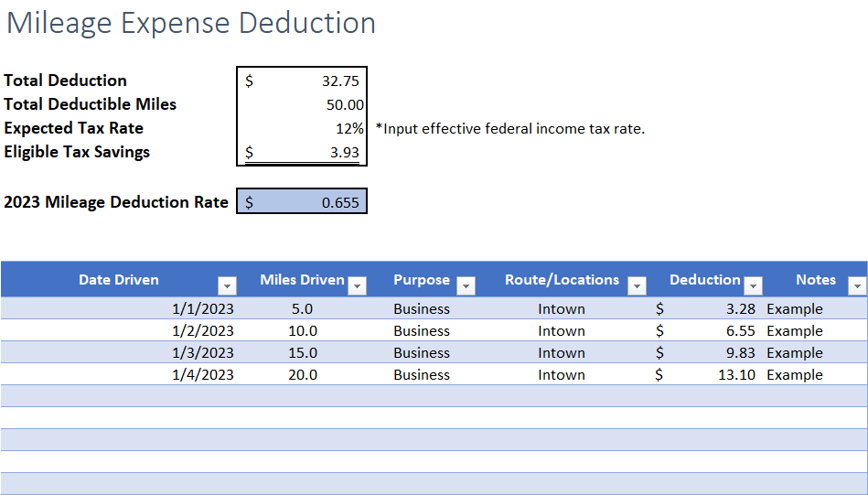This screenshot has height=495, width=868.
Task: Select the 12% Expected Tax Rate cell
Action: pos(302,128)
